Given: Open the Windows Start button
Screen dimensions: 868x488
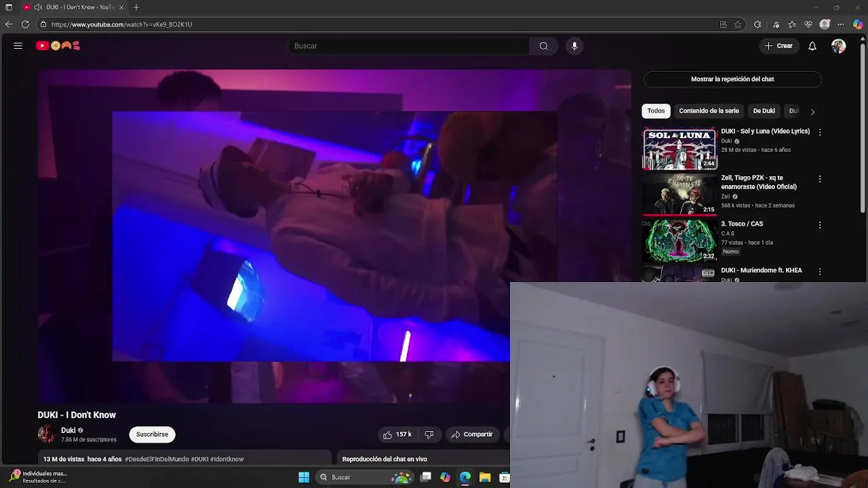Looking at the screenshot, I should [304, 477].
